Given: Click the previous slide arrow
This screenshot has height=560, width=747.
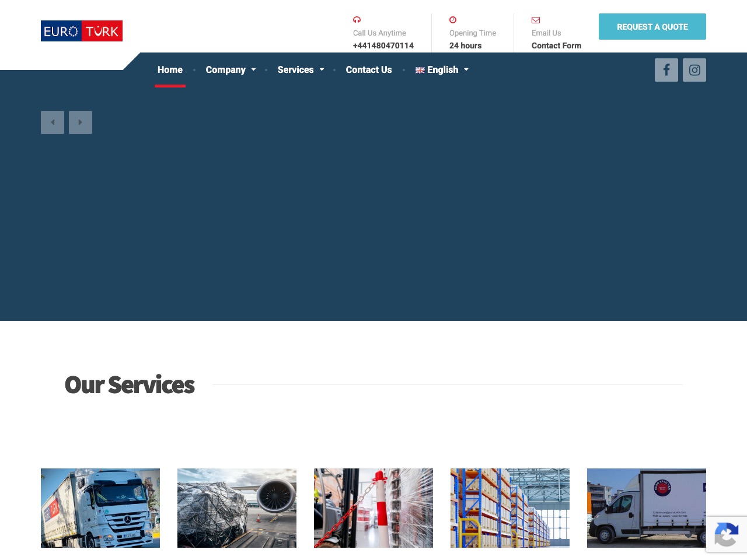Looking at the screenshot, I should pyautogui.click(x=53, y=123).
